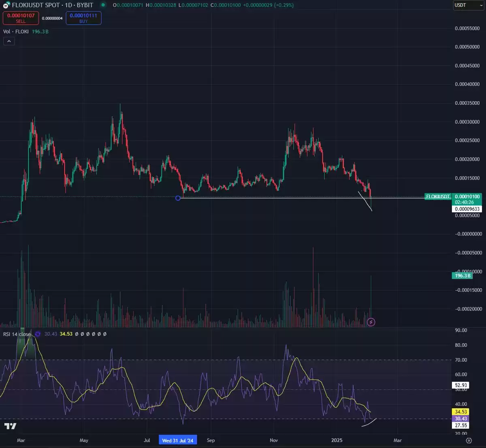
Task: Hit the blue BUY price button
Action: click(x=83, y=18)
